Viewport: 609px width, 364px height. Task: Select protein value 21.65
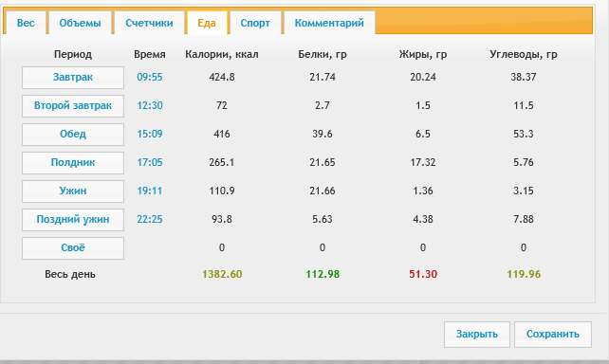[323, 162]
